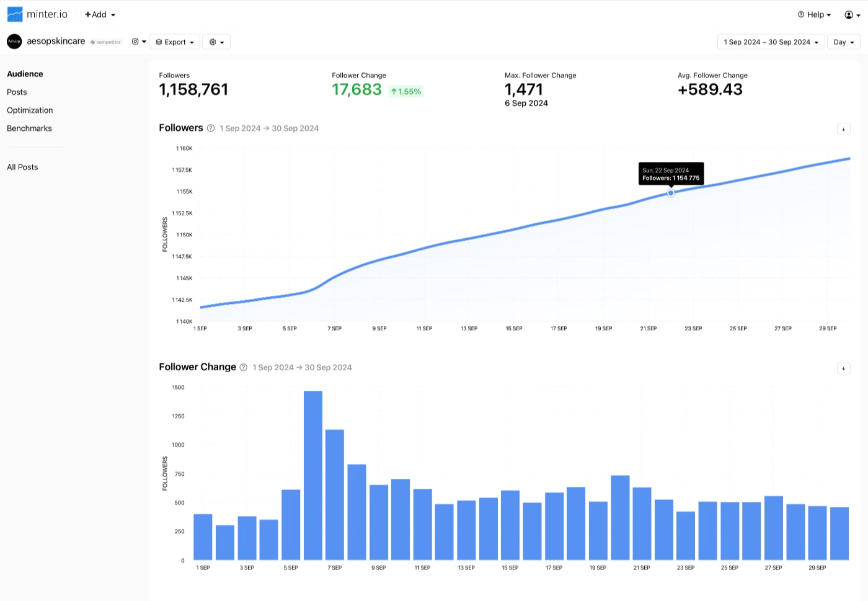The image size is (868, 601).
Task: Go to the Posts section
Action: pos(17,92)
